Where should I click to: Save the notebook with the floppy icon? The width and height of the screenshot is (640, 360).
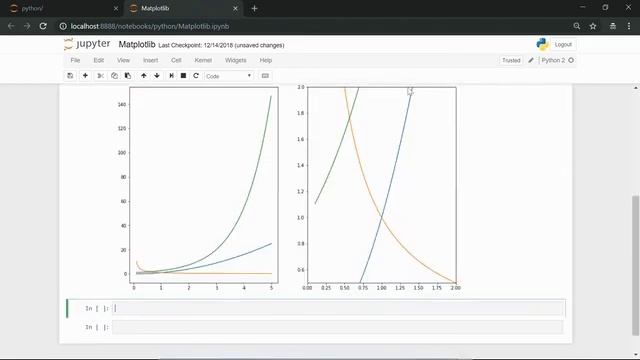click(70, 76)
